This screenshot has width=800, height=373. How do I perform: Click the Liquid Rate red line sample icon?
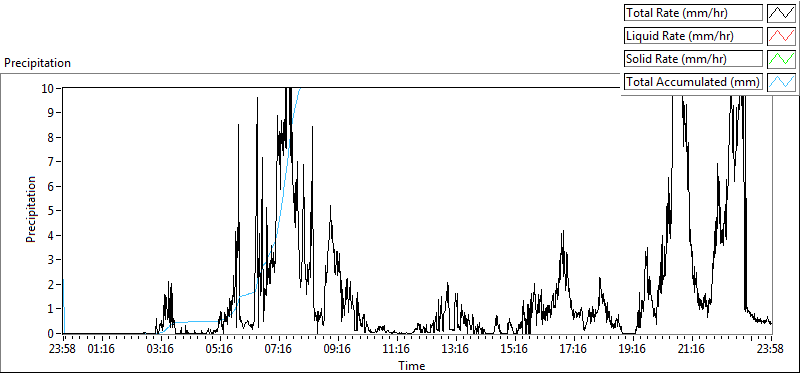coord(782,36)
